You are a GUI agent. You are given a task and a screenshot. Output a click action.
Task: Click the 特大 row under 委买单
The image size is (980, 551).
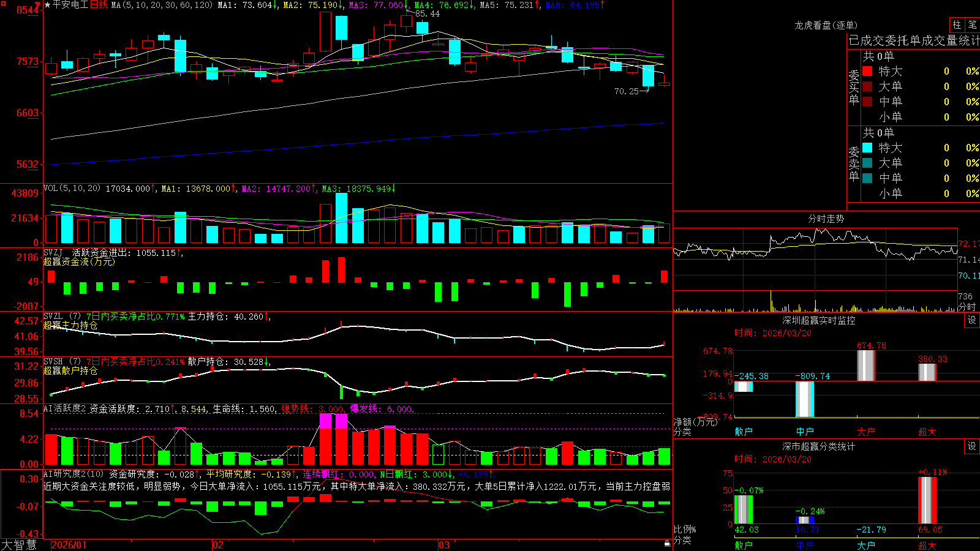click(921, 71)
